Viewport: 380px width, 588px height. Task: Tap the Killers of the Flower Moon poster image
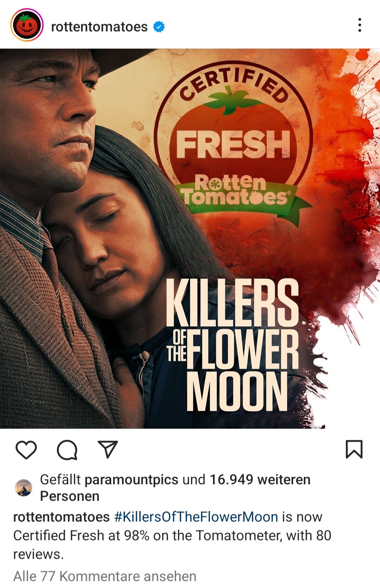[190, 239]
